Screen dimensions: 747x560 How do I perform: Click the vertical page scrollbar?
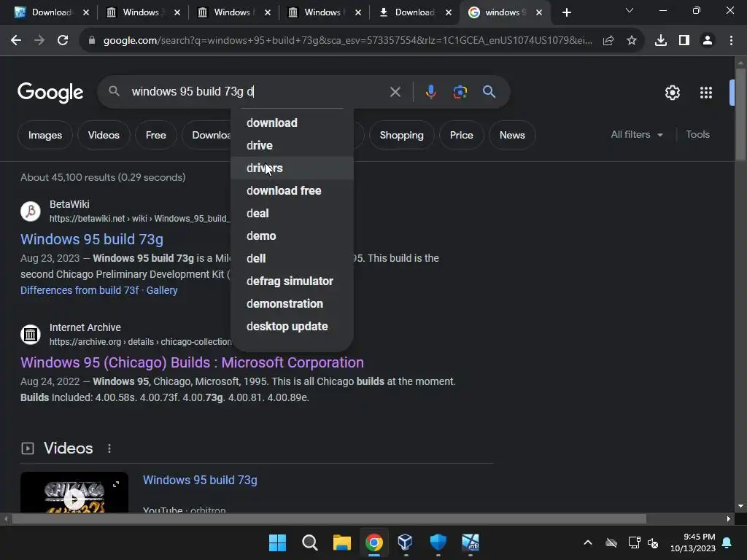click(740, 114)
